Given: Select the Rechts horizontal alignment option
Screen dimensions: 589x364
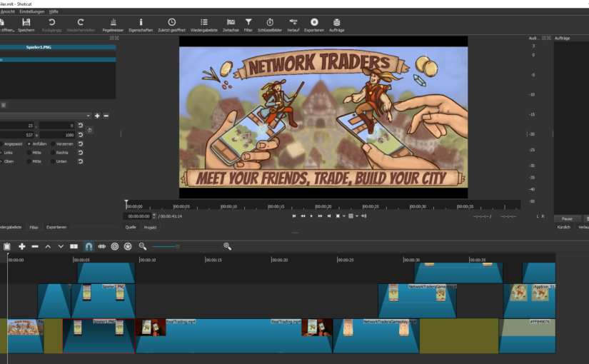Looking at the screenshot, I should (60, 153).
